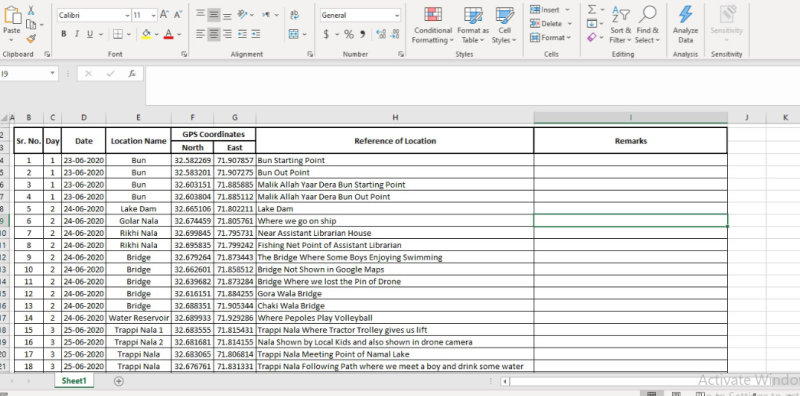
Task: Click the AutoSum sigma icon
Action: tap(592, 10)
